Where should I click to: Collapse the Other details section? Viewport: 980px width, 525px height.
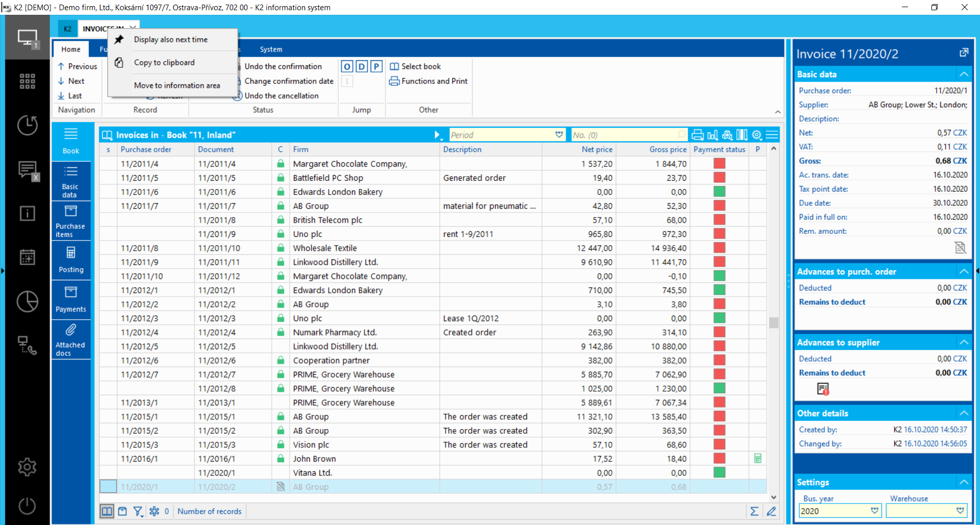tap(964, 413)
